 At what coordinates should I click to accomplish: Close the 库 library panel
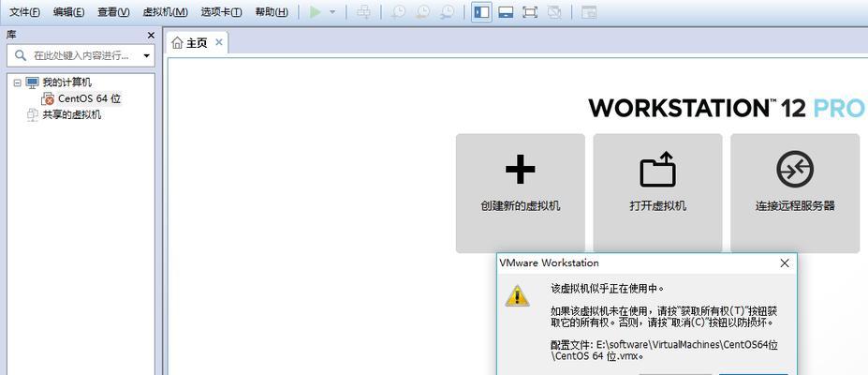(x=151, y=35)
